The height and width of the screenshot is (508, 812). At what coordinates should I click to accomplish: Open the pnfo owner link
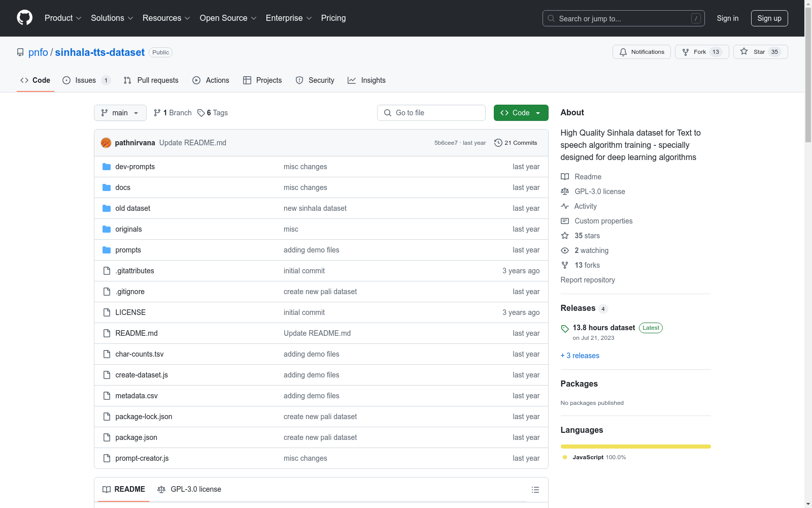(x=38, y=52)
